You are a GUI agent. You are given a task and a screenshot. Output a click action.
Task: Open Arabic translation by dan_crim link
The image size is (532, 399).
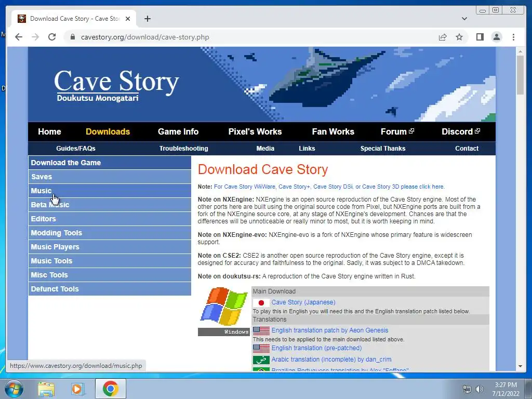pyautogui.click(x=331, y=360)
